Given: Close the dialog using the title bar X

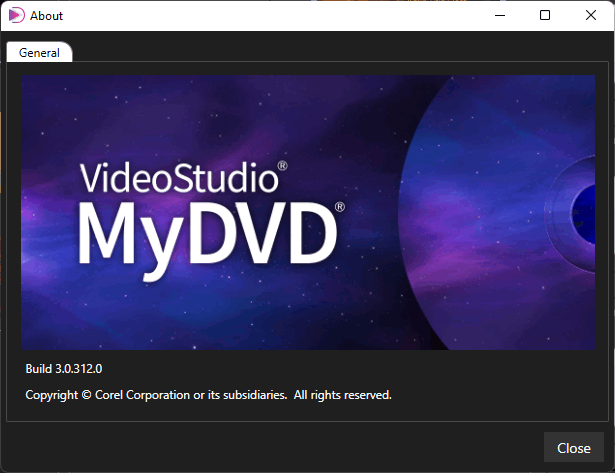Looking at the screenshot, I should point(591,15).
